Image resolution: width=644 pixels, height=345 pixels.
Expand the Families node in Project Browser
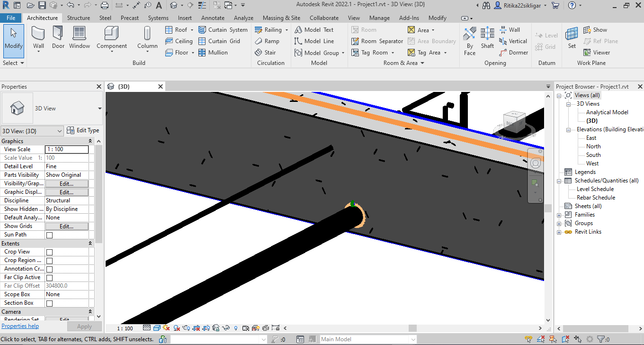pos(559,215)
